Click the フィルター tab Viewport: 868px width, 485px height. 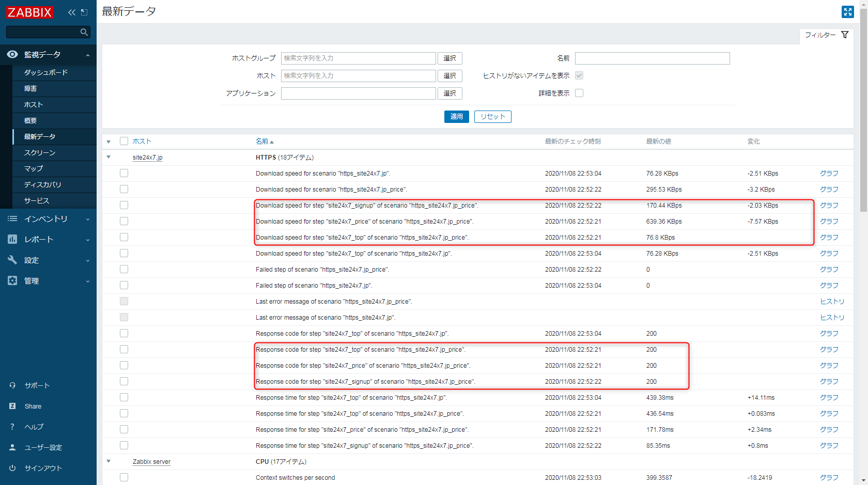826,35
